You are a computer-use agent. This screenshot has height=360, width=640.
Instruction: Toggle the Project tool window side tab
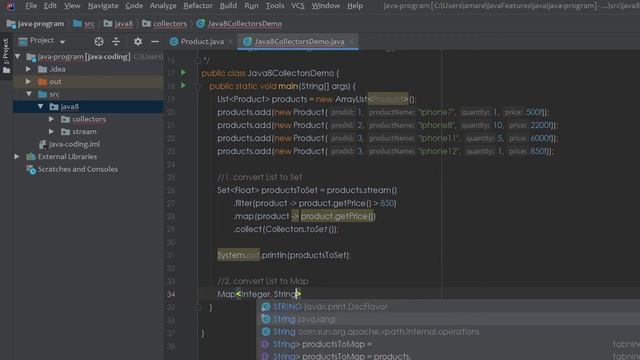[6, 56]
